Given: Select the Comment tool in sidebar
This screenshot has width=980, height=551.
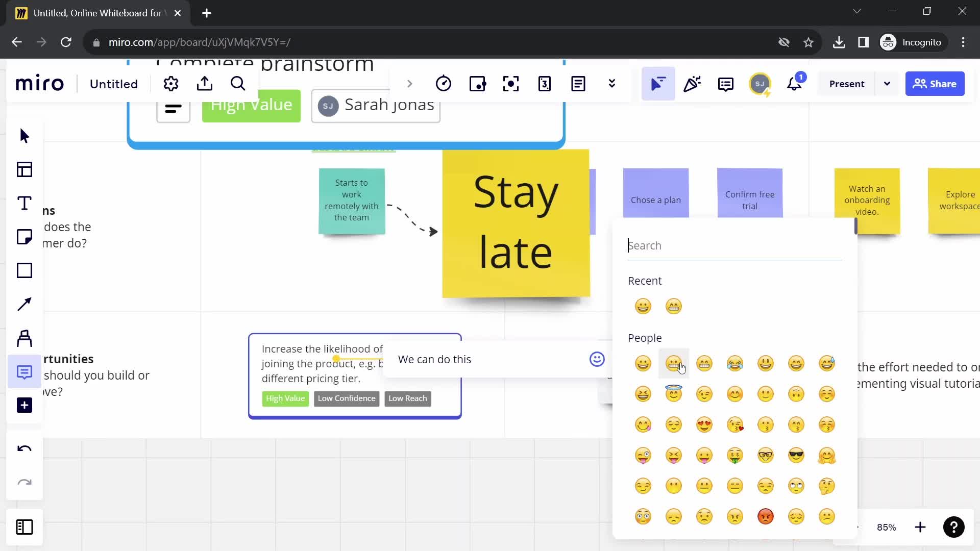Looking at the screenshot, I should (x=24, y=372).
